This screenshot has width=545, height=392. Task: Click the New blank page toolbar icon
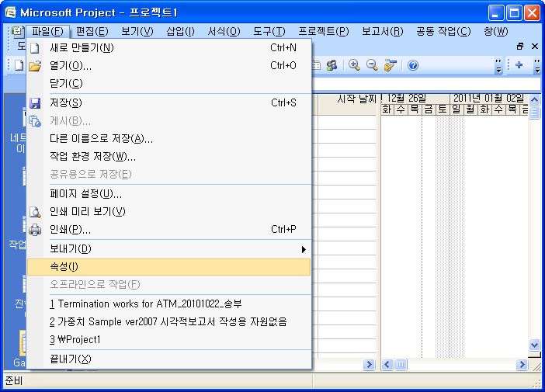(x=19, y=65)
